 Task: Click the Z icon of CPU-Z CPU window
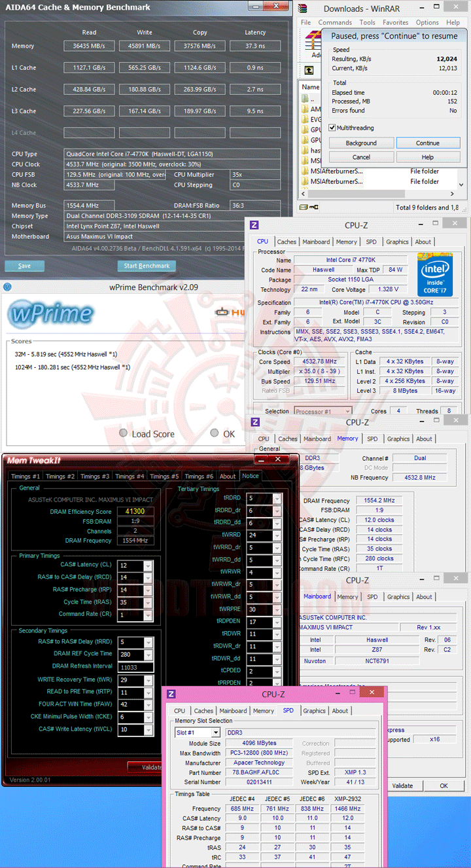[255, 225]
